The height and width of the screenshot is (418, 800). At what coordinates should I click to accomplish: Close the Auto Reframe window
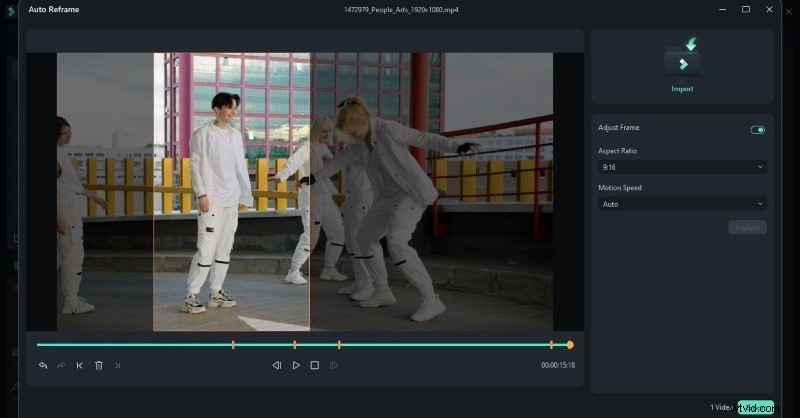pyautogui.click(x=769, y=10)
